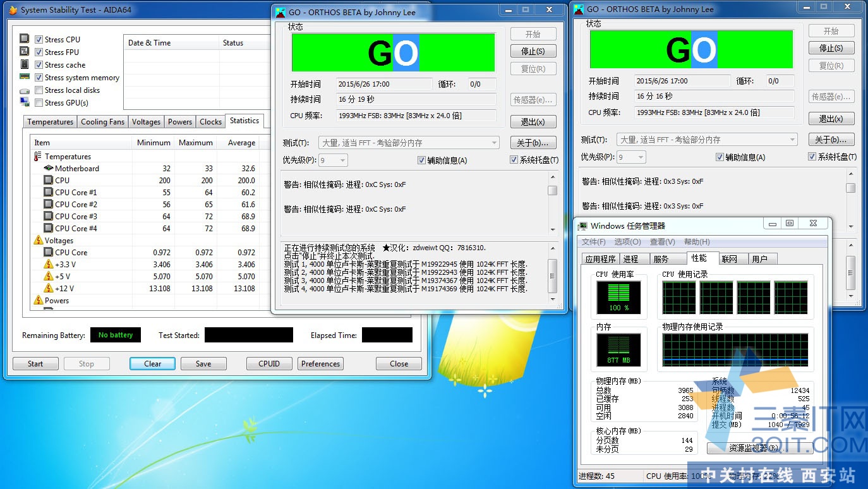Screen dimensions: 868x489
Task: Click the drive icon beside Stress local disks
Action: pos(25,90)
